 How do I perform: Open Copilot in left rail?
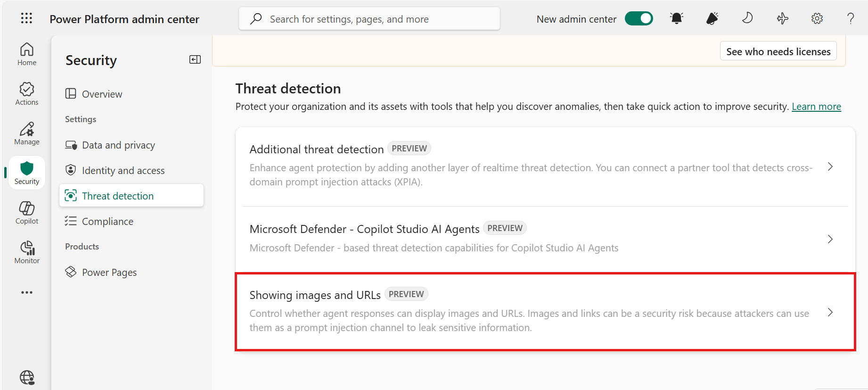[x=27, y=213]
